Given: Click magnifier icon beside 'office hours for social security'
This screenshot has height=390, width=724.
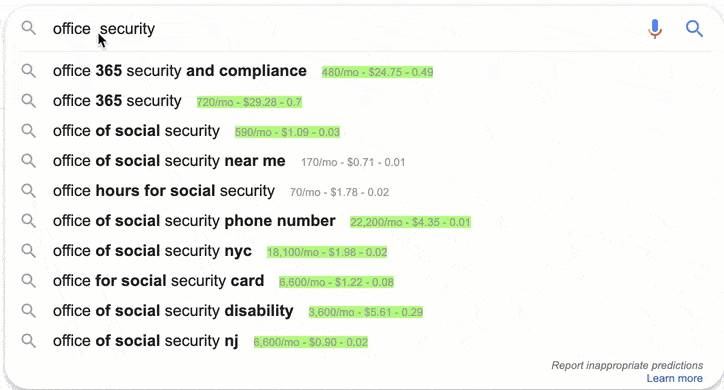Looking at the screenshot, I should [x=29, y=191].
